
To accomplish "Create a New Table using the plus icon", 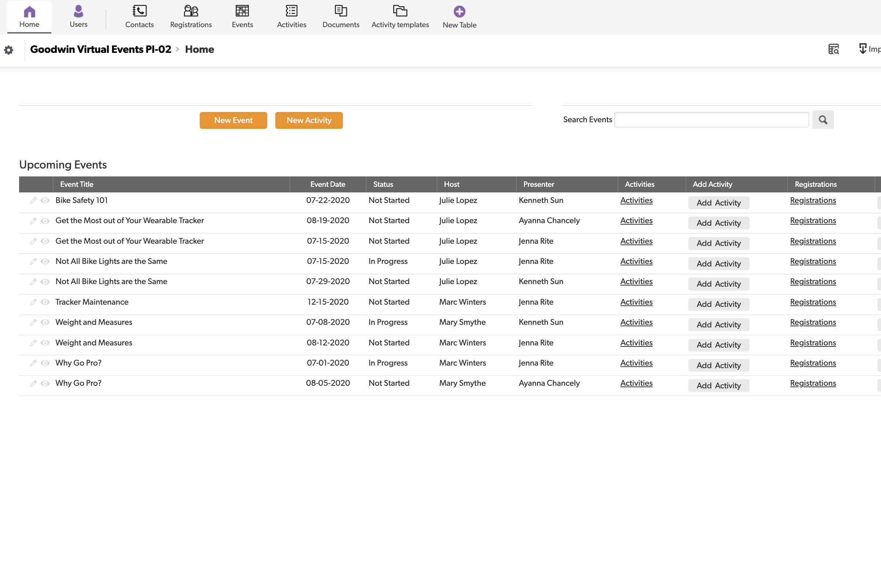I will pyautogui.click(x=459, y=11).
